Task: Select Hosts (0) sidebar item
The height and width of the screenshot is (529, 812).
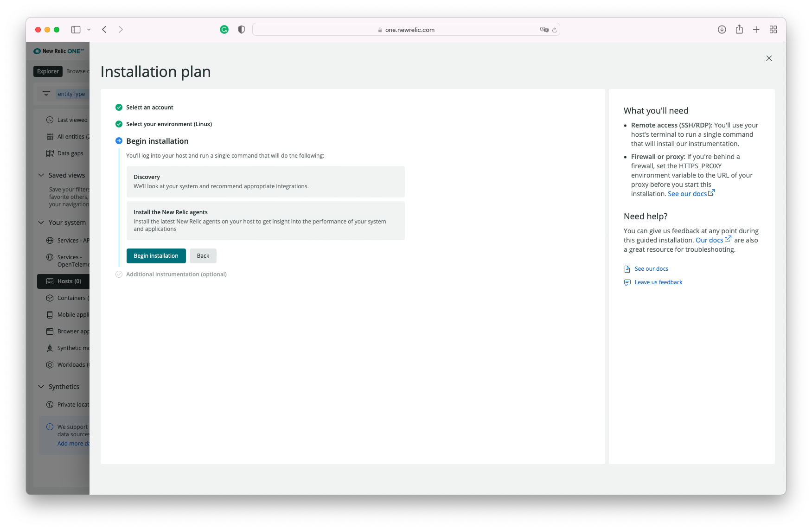Action: (x=64, y=281)
